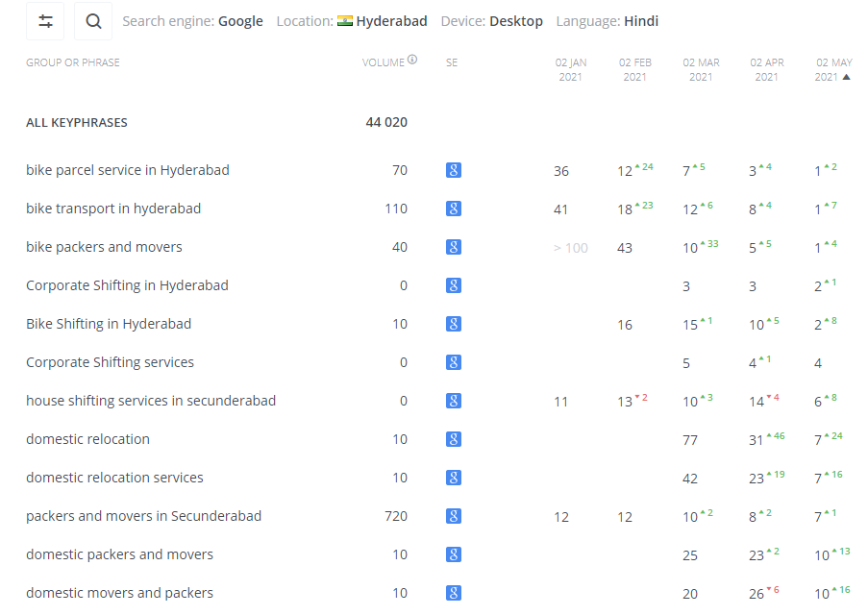The image size is (868, 615).
Task: Click Google icon for bike parcel service row
Action: tap(454, 170)
